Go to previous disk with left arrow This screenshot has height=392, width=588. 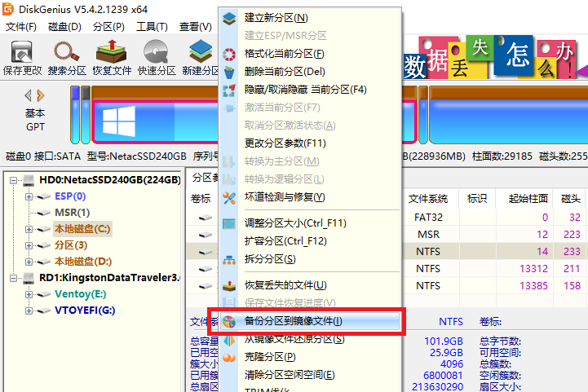[28, 95]
